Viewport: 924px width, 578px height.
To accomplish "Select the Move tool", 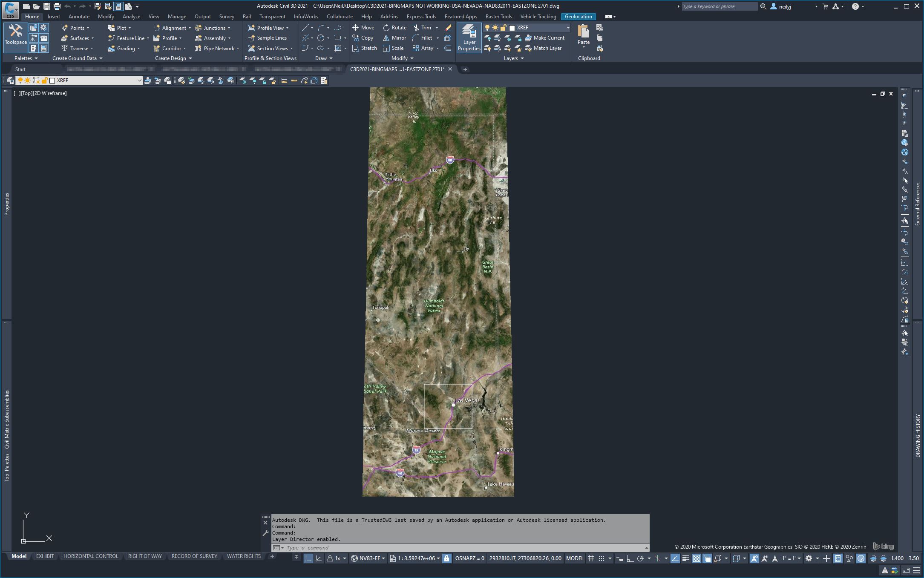I will point(363,28).
